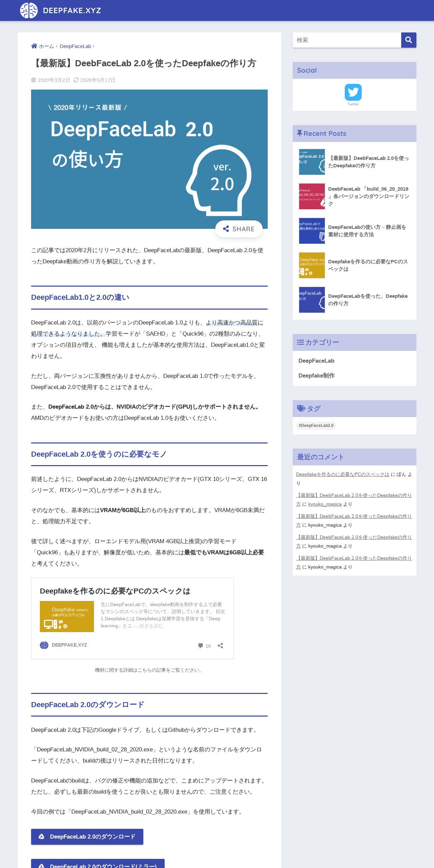Open recent post 【最新版】DeebFaceLab 2.0を使ったDeepfakeの作り方
Image resolution: width=434 pixels, height=868 pixels.
point(368,162)
